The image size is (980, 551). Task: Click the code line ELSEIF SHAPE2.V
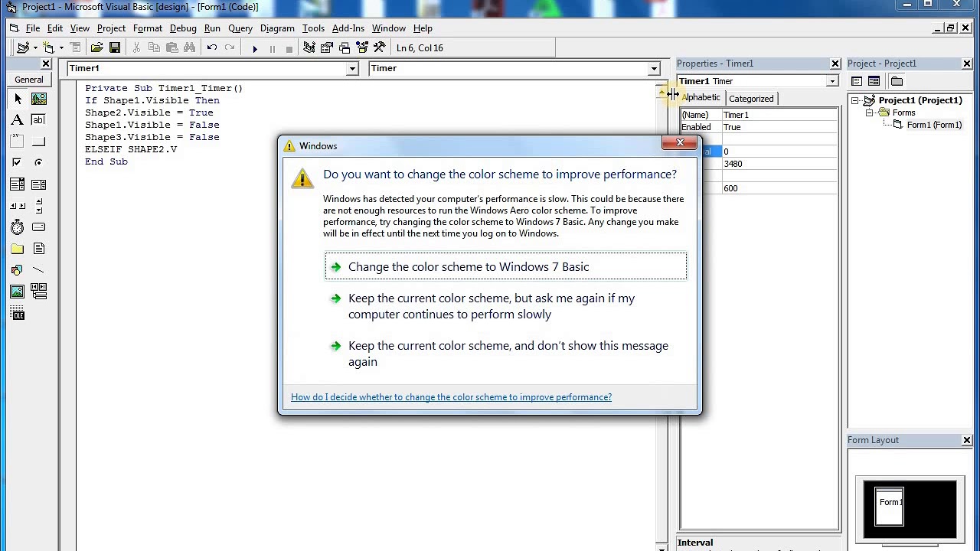click(x=131, y=149)
